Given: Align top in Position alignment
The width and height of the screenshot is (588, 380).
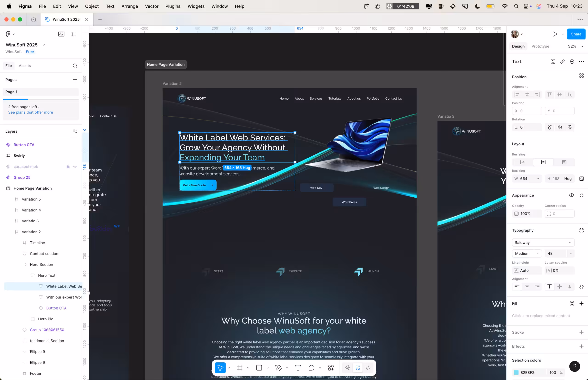Looking at the screenshot, I should 549,95.
